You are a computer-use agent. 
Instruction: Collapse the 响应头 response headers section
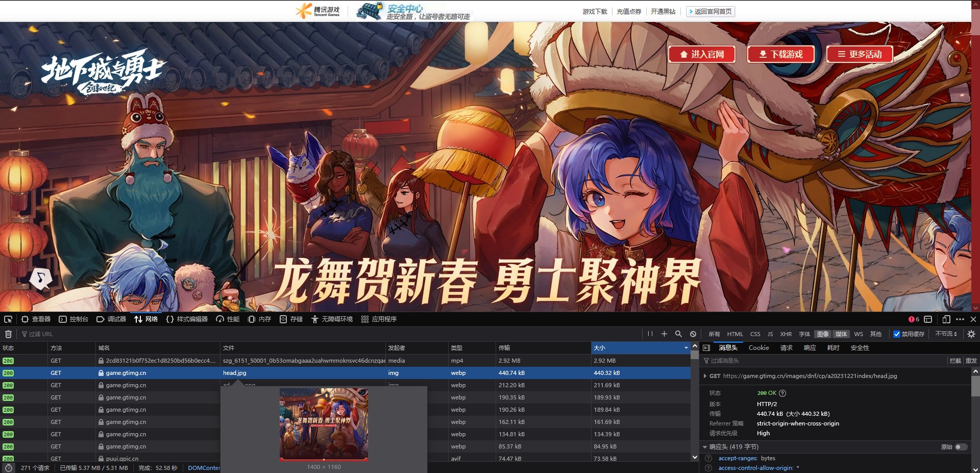click(705, 447)
